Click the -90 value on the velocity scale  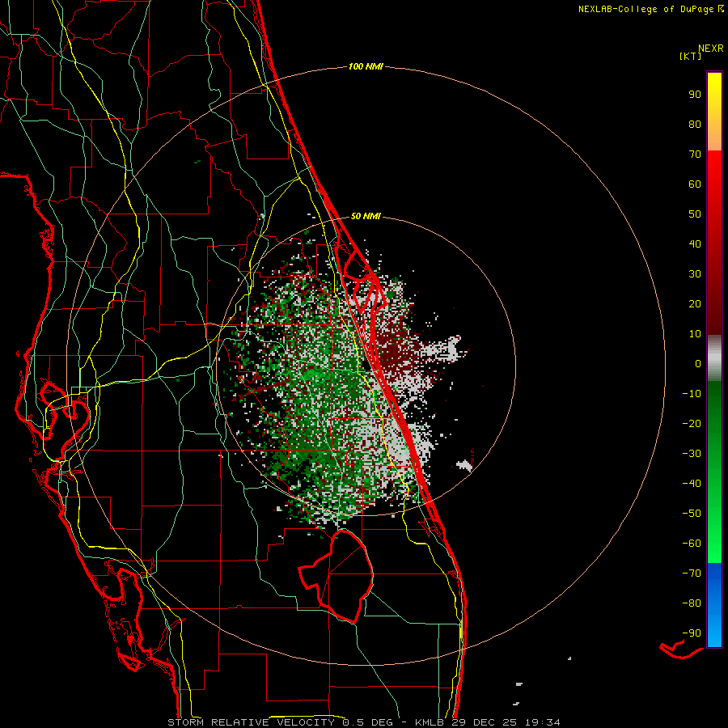[x=692, y=633]
